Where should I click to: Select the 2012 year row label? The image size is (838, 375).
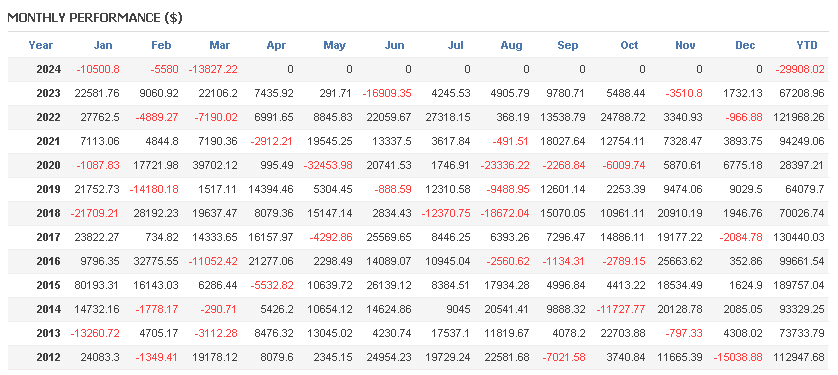[x=49, y=357]
